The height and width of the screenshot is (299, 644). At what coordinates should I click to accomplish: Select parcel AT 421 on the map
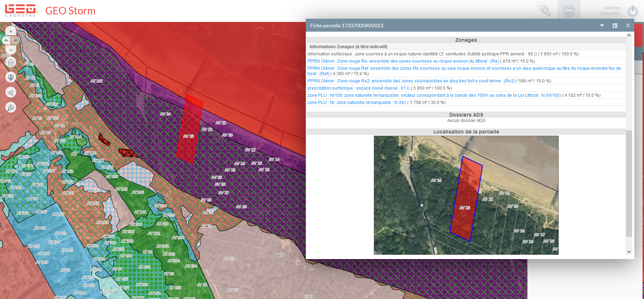(x=61, y=233)
